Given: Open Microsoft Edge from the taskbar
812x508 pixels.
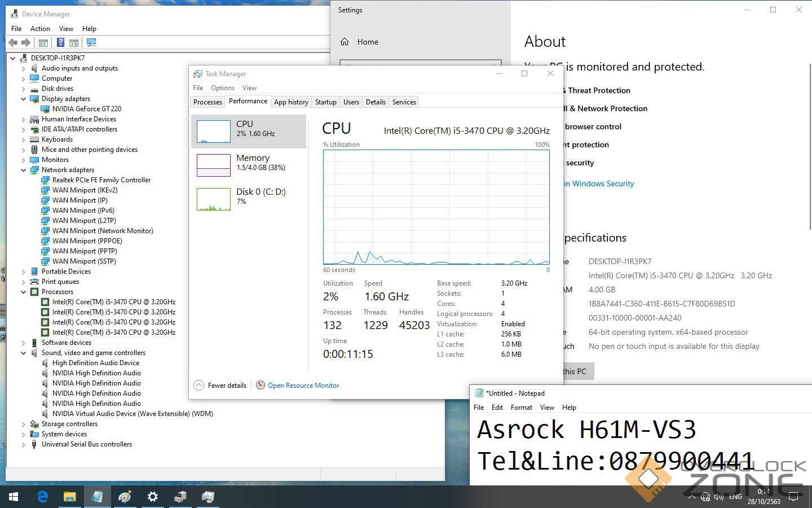Looking at the screenshot, I should tap(42, 497).
